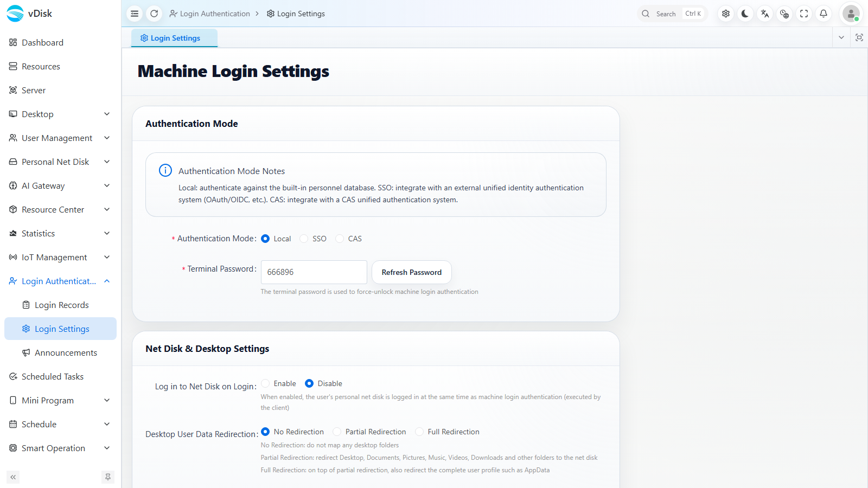This screenshot has height=488, width=868.
Task: Enter fullscreen mode icon
Action: click(804, 14)
